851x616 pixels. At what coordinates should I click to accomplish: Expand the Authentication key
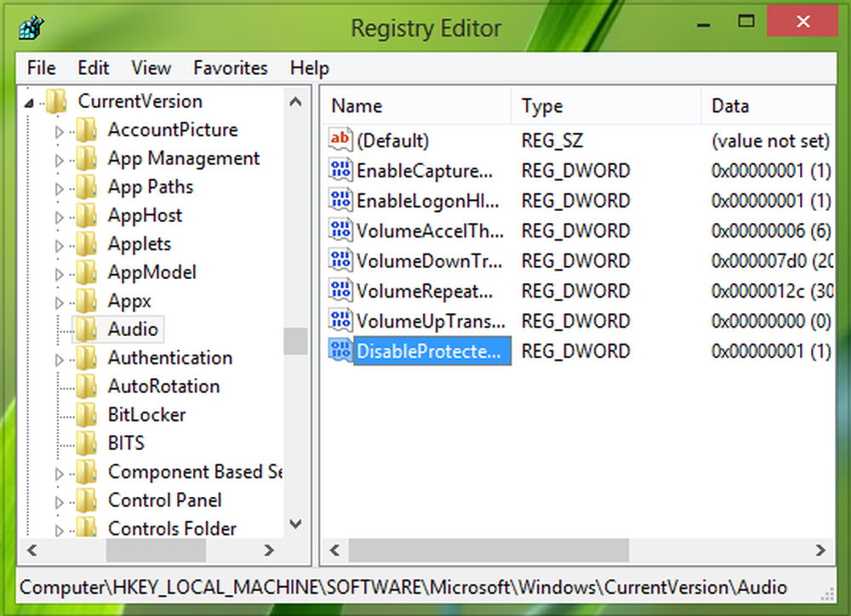pos(59,359)
